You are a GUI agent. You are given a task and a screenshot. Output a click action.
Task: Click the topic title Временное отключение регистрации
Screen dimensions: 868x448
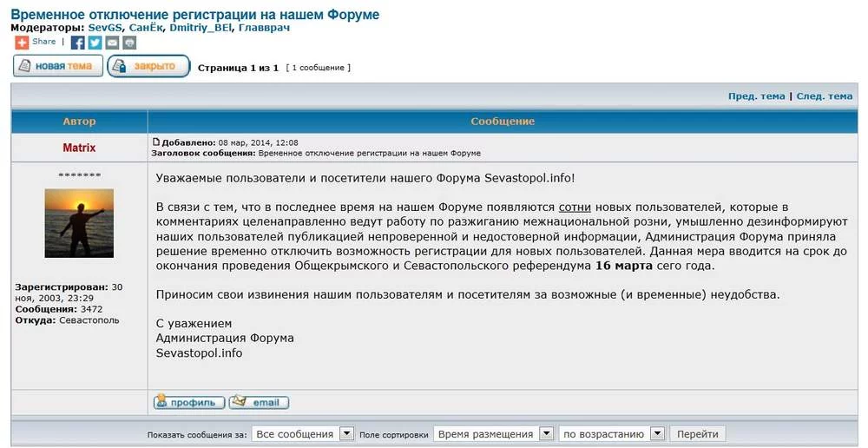(194, 15)
